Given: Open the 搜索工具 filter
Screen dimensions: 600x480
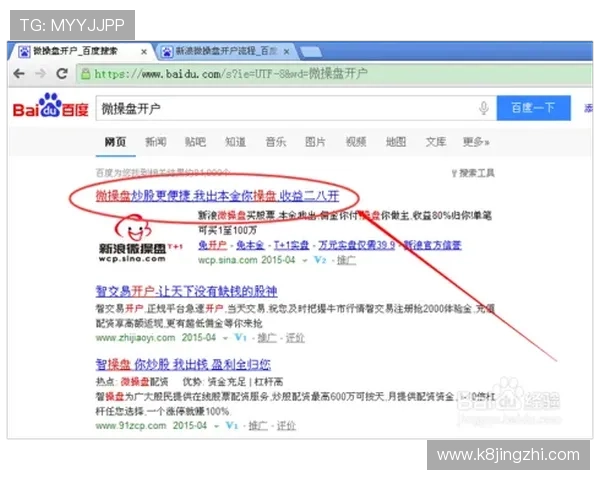Looking at the screenshot, I should tap(473, 173).
